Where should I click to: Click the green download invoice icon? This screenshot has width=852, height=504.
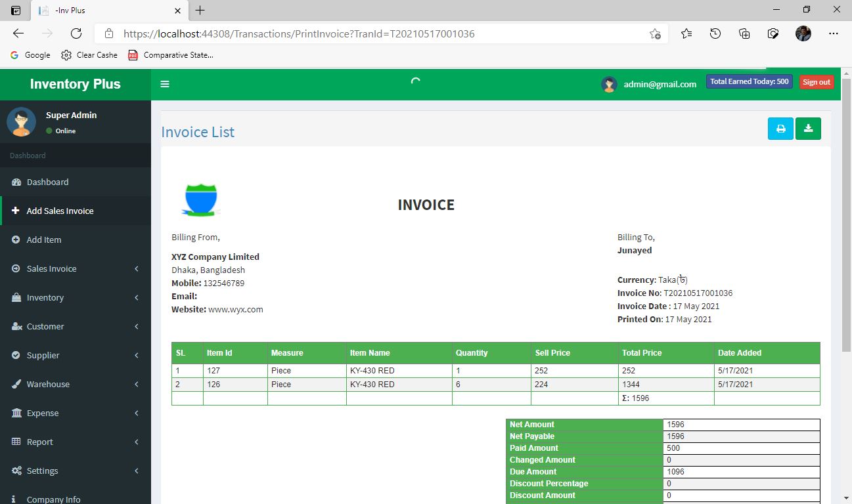point(808,129)
